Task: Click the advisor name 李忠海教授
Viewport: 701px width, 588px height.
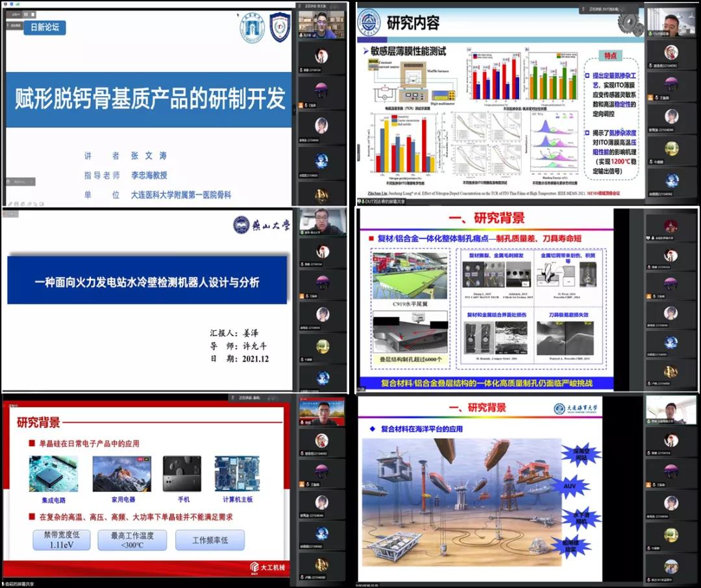Action: pos(149,175)
